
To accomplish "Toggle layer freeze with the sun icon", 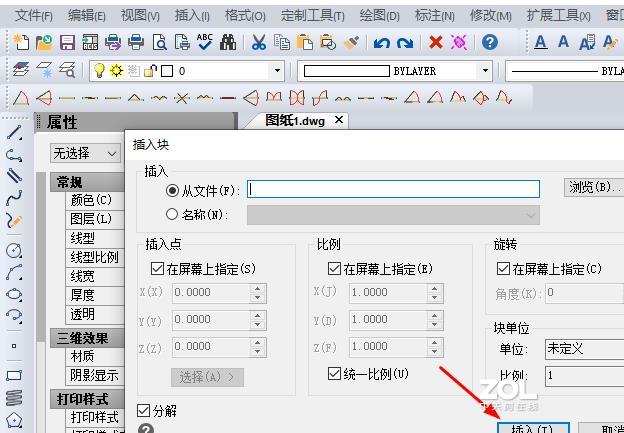I will pos(116,71).
